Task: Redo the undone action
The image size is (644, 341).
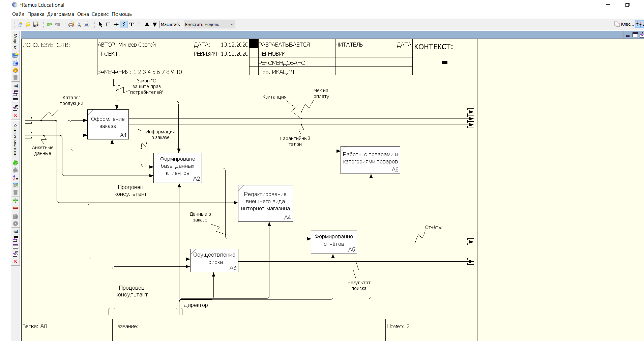Action: click(57, 24)
